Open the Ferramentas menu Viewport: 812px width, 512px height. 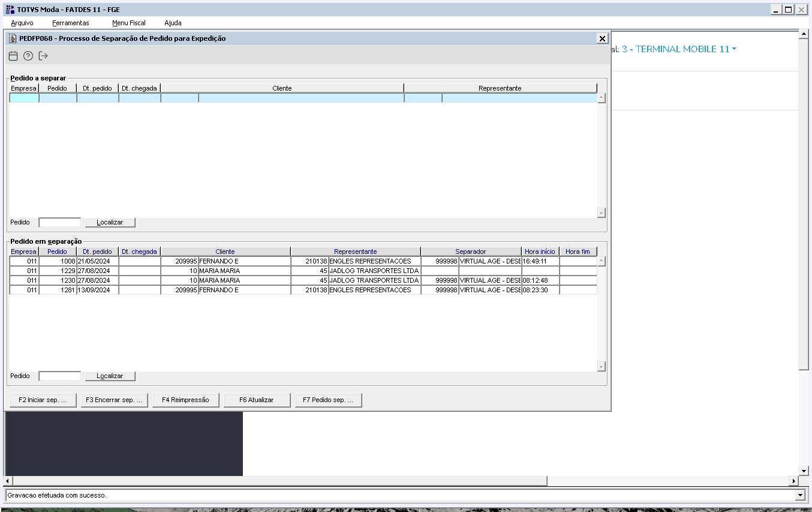(71, 23)
